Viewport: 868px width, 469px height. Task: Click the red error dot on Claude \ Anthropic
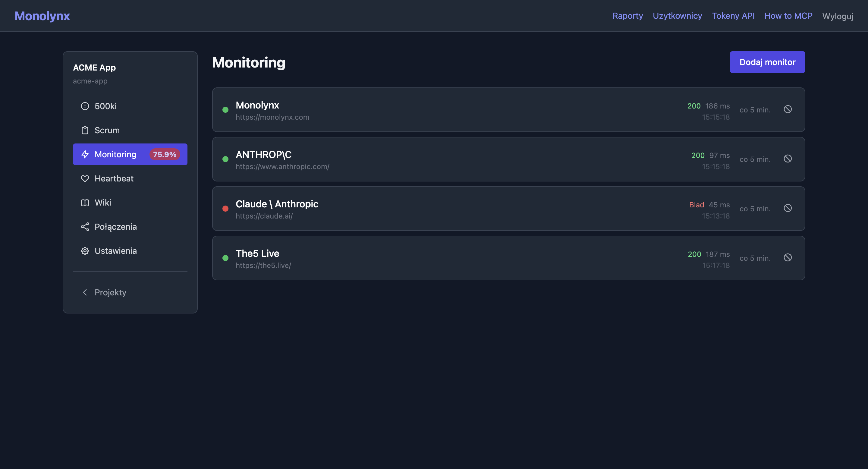[x=225, y=208]
